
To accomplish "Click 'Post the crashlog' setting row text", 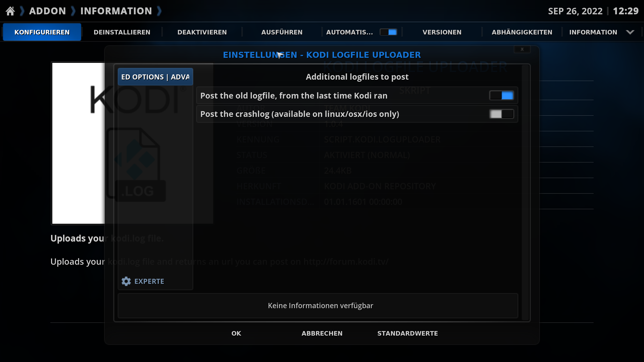I will (x=300, y=114).
